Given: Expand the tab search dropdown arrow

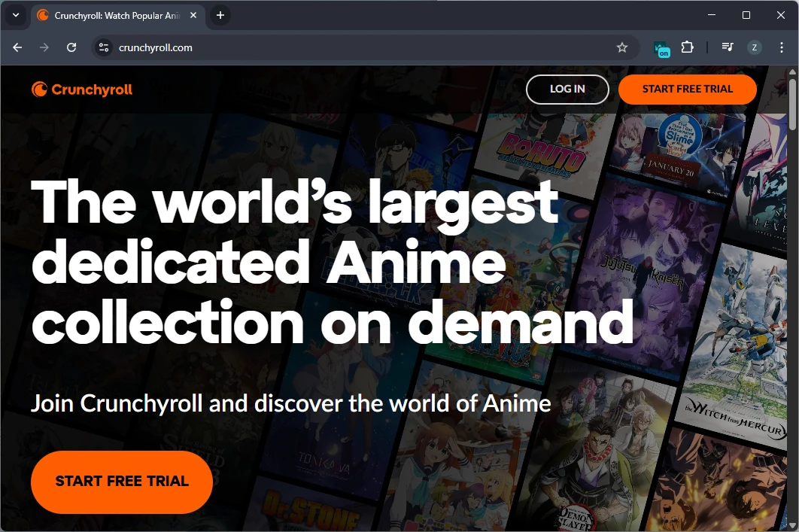Looking at the screenshot, I should point(15,15).
